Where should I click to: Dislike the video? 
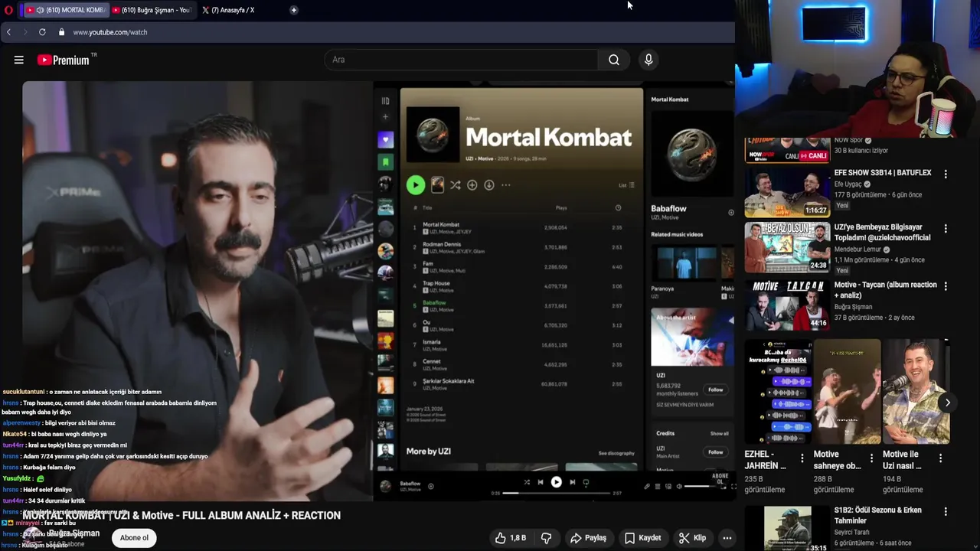point(546,538)
